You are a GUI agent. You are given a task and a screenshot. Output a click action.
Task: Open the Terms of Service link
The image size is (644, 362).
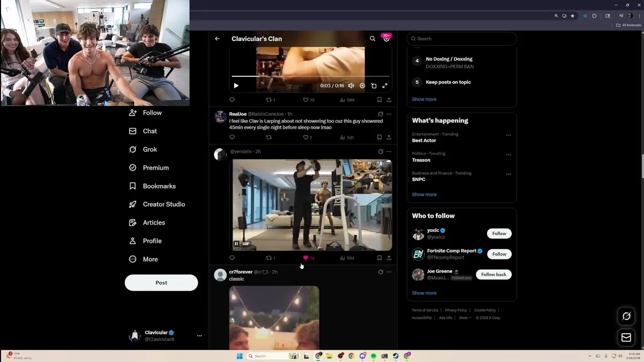point(425,310)
